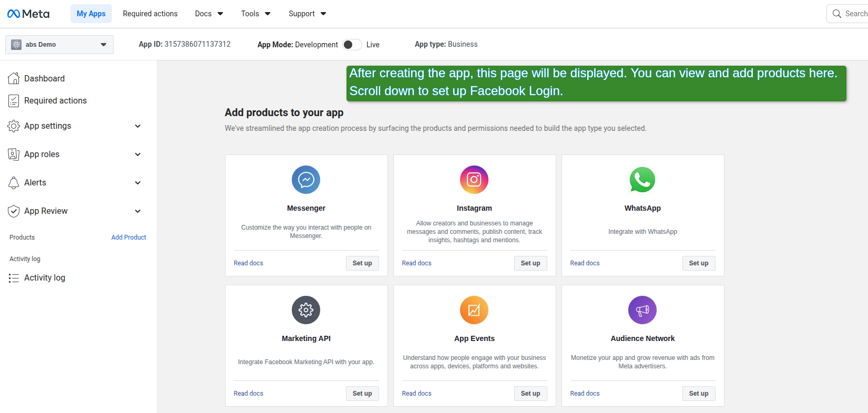Open the Tools menu
868x413 pixels.
pos(256,14)
